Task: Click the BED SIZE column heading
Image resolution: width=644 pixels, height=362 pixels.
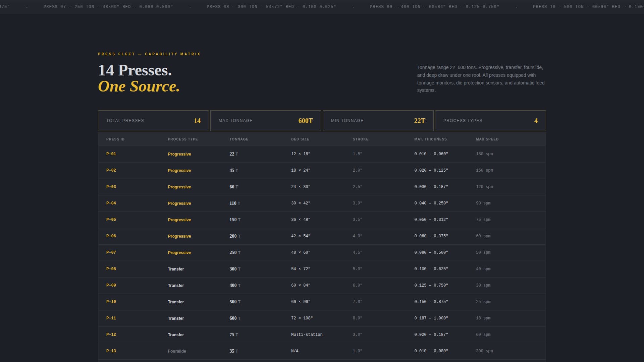Action: click(300, 139)
